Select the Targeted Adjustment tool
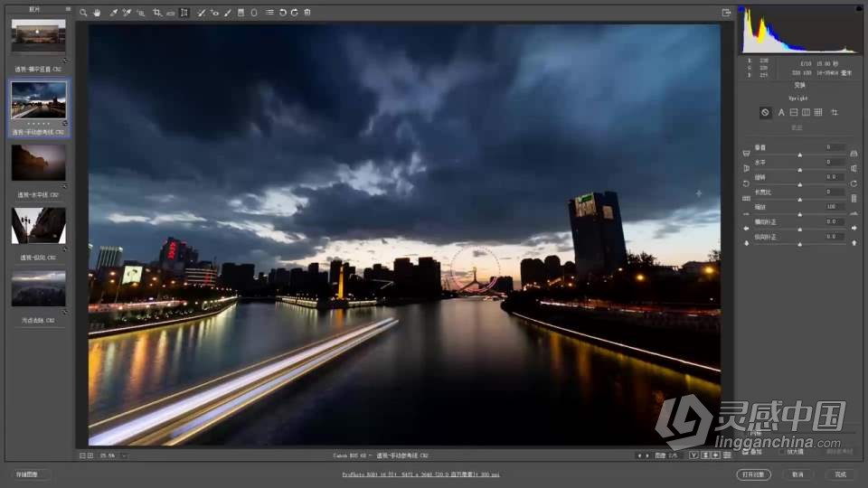The width and height of the screenshot is (868, 488). tap(141, 12)
